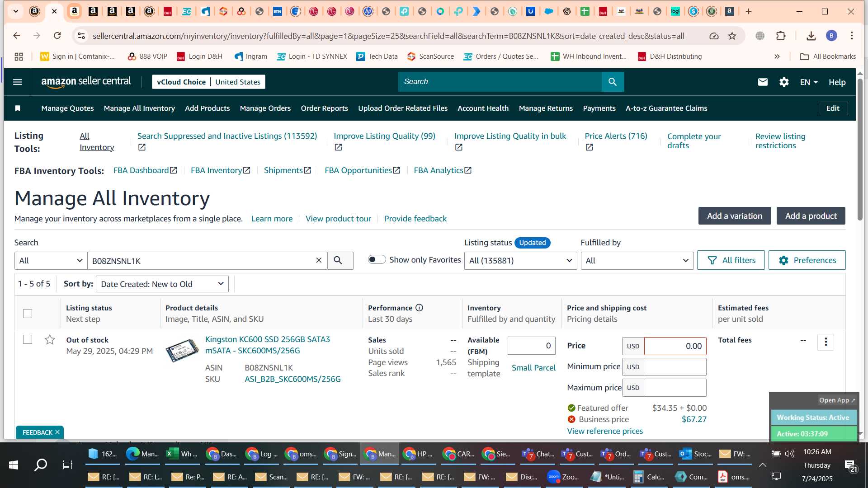Click the bookmark flag icon in nav bar

pos(18,108)
